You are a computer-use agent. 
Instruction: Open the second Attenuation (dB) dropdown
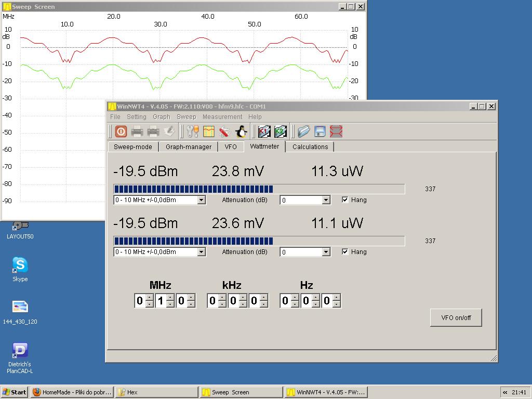coord(326,252)
